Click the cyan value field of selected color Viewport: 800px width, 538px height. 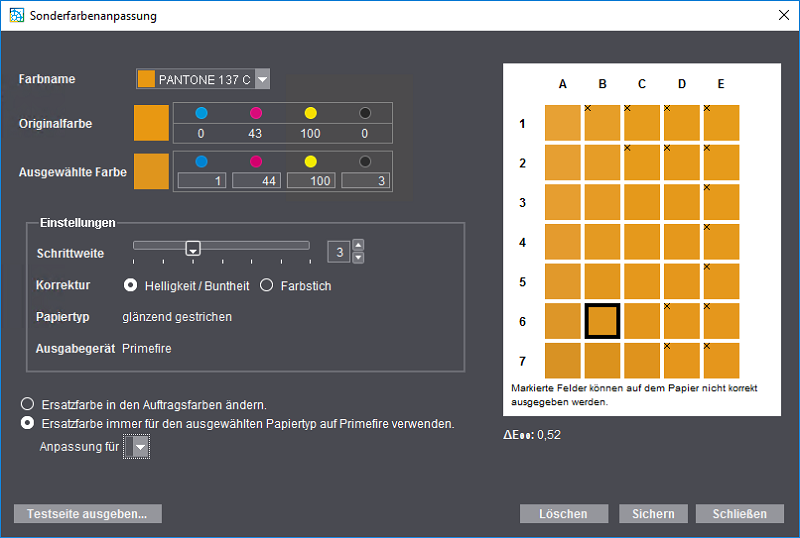pyautogui.click(x=202, y=180)
